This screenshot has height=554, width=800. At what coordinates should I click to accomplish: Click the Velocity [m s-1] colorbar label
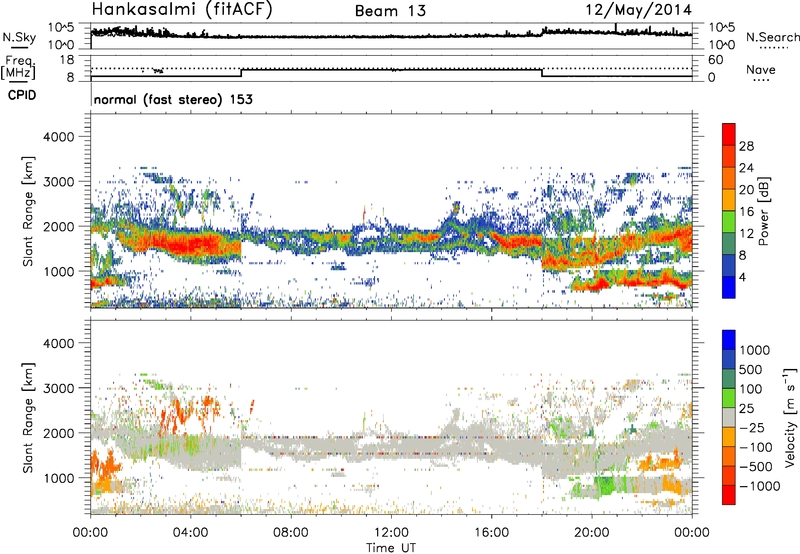pyautogui.click(x=790, y=417)
